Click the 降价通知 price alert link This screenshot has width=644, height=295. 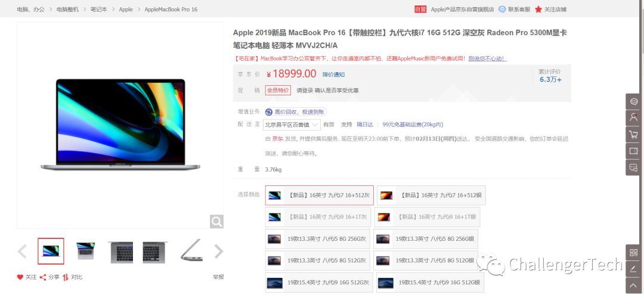point(333,74)
